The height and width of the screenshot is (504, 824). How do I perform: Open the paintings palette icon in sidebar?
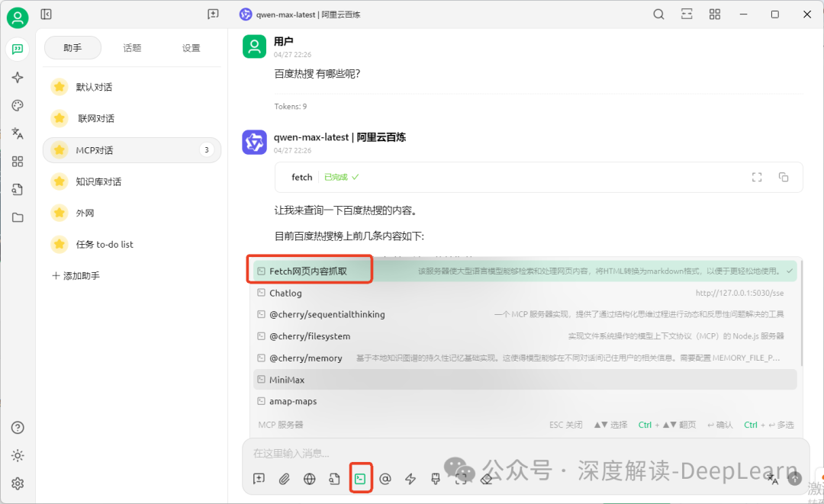(18, 105)
